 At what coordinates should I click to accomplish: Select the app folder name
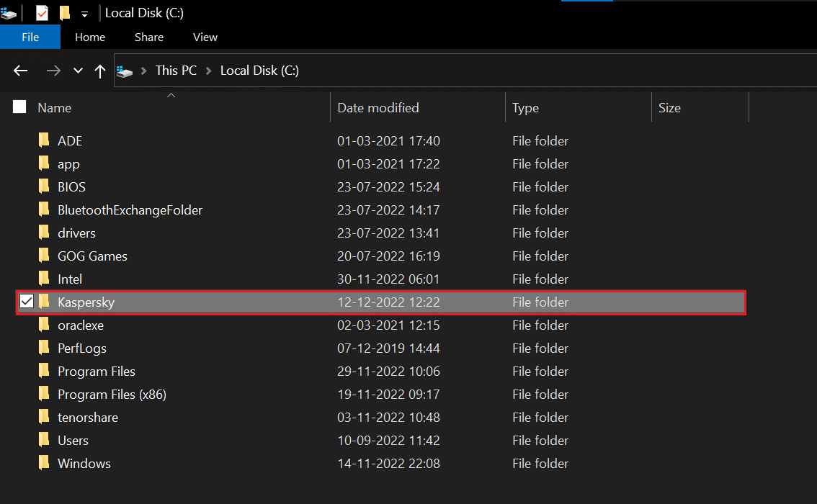68,165
